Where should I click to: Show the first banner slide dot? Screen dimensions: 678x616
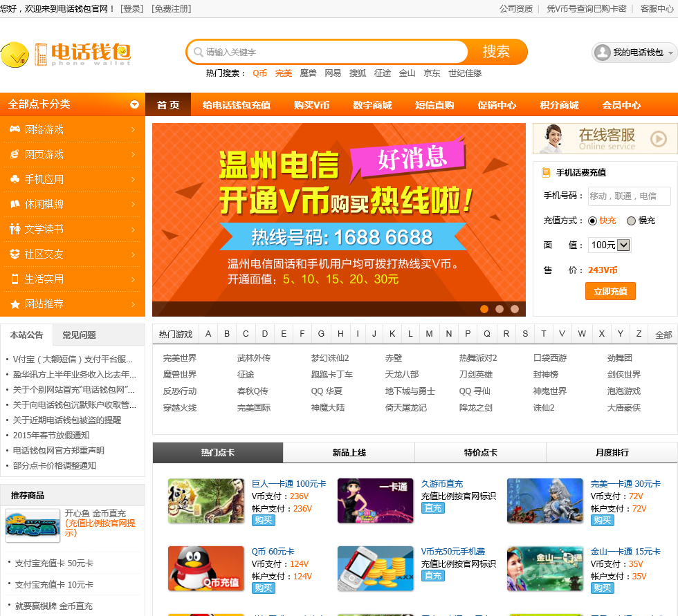click(484, 309)
